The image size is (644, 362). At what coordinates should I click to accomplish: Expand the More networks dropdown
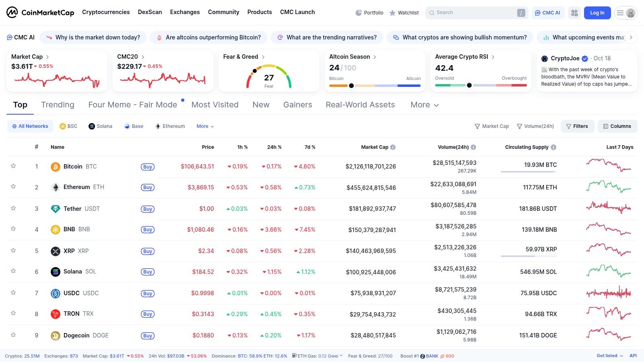(x=205, y=126)
